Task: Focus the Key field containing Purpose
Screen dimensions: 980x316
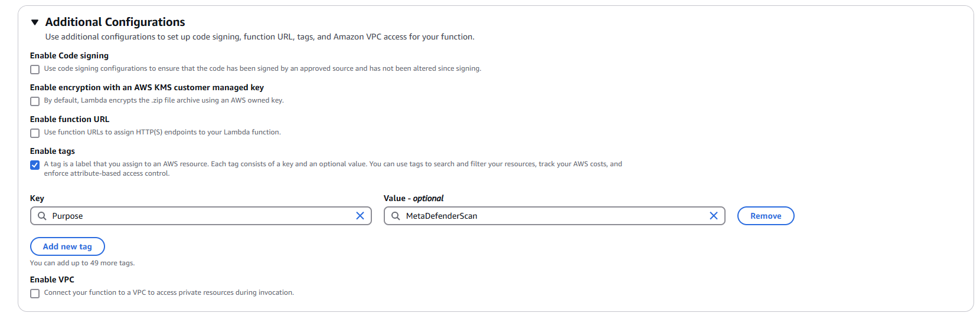Action: (x=201, y=216)
